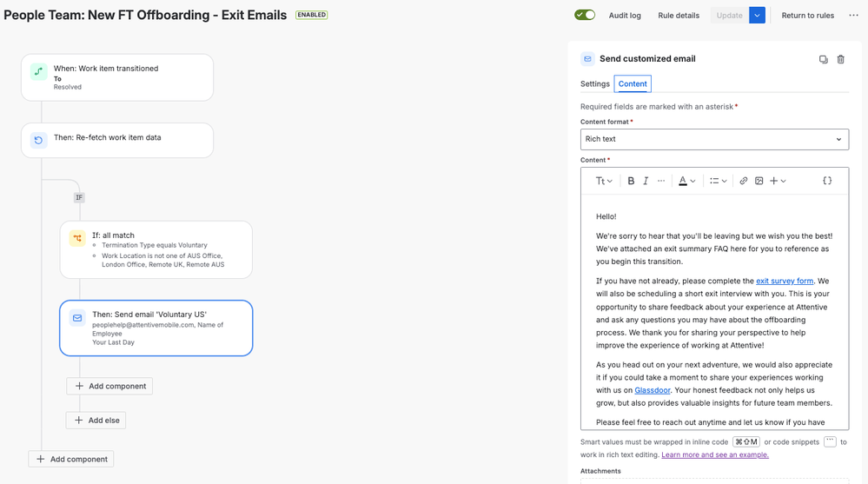
Task: Open the text color picker
Action: click(x=686, y=181)
